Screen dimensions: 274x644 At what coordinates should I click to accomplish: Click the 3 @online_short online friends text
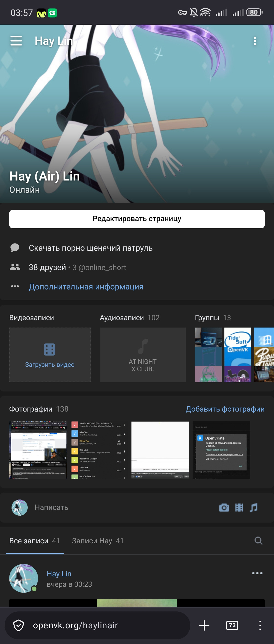99,268
